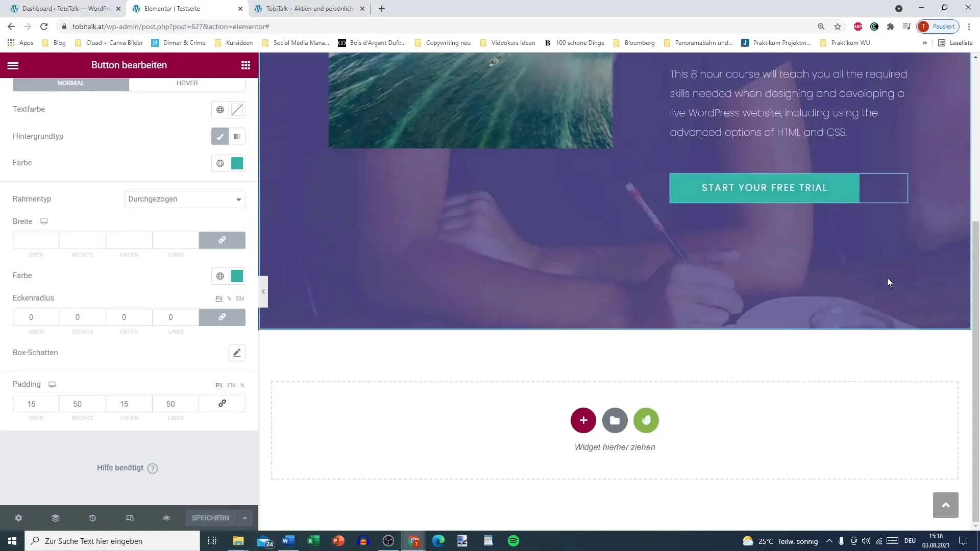Switch to HOVER state tab

(x=187, y=82)
